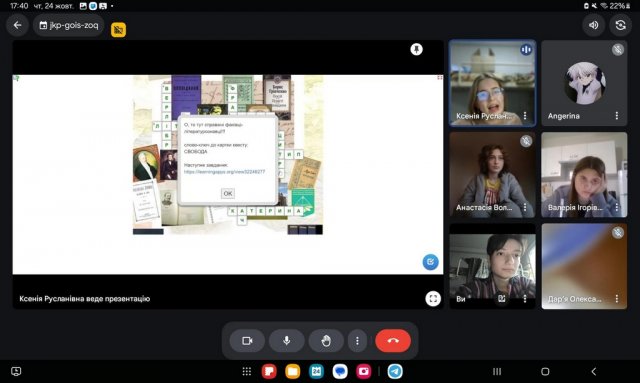Tap Дар'я's muted microphone indicator
The width and height of the screenshot is (640, 383).
(618, 233)
